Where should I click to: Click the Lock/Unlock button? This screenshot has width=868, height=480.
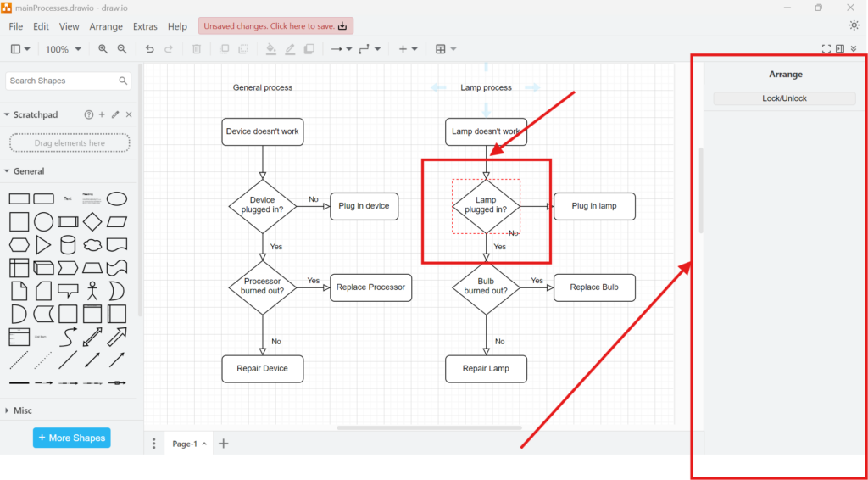point(784,98)
